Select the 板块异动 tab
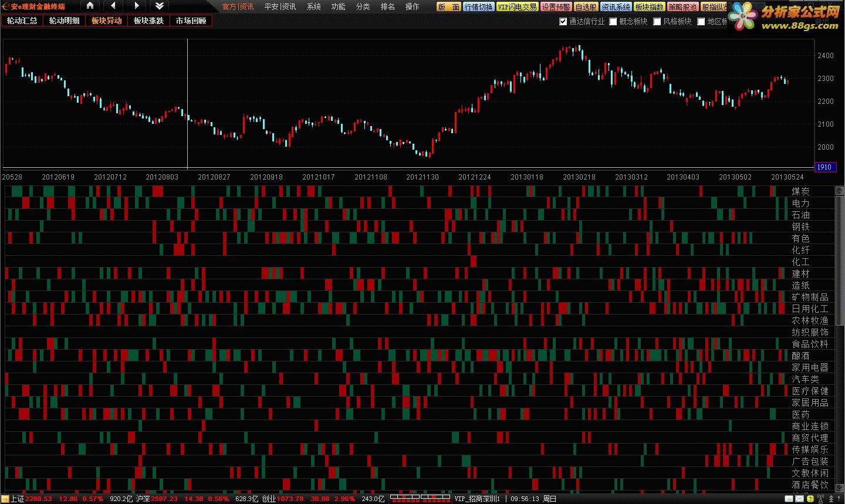 [106, 21]
